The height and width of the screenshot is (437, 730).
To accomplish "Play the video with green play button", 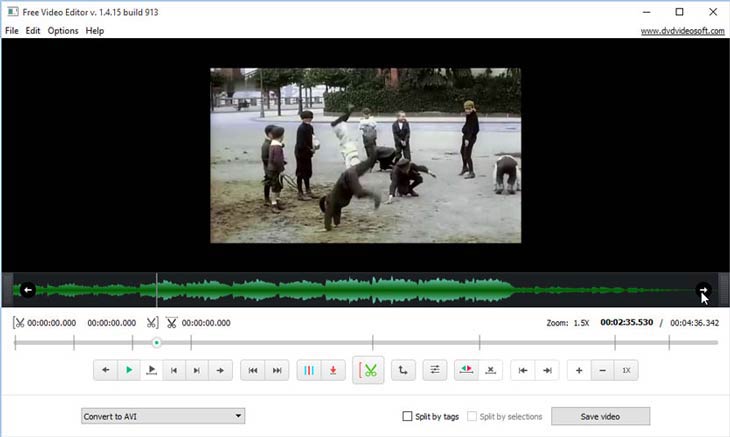I will coord(128,370).
